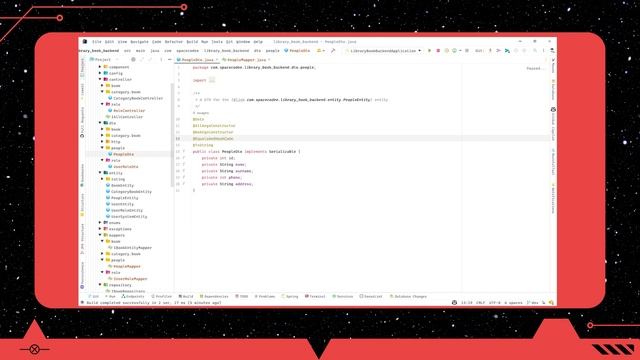Open the Git menu
Screen dimensions: 640x360
coord(229,42)
